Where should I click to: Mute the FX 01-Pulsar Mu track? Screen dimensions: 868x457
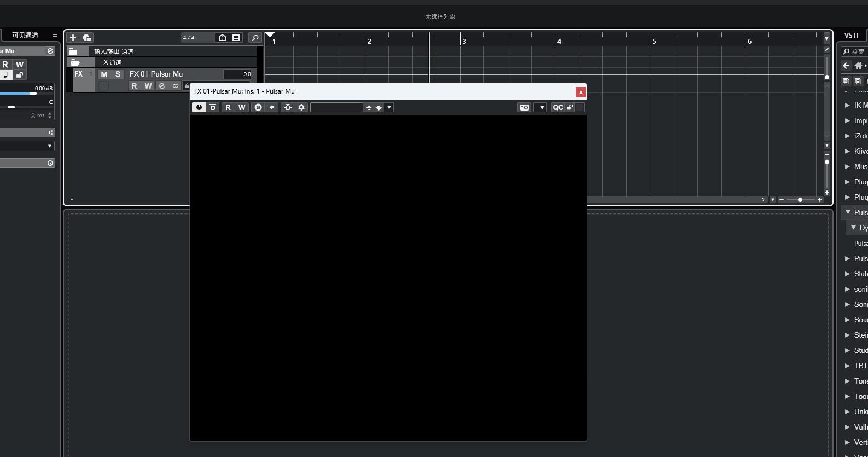coord(104,74)
